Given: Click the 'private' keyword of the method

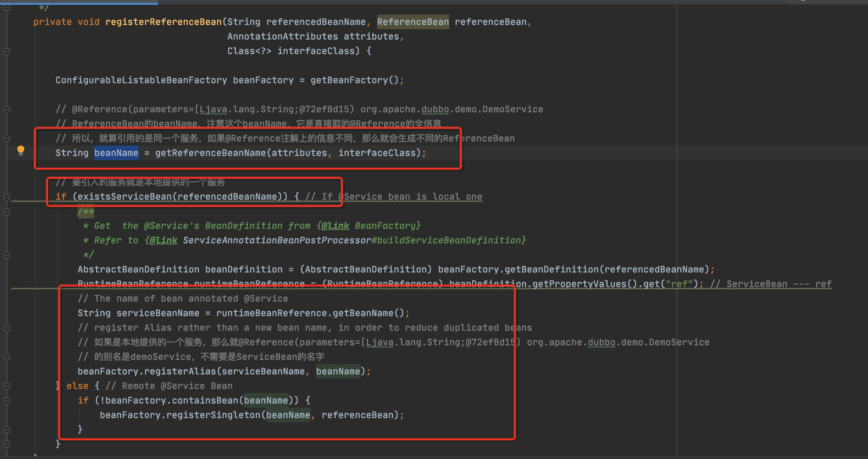Looking at the screenshot, I should coord(52,22).
